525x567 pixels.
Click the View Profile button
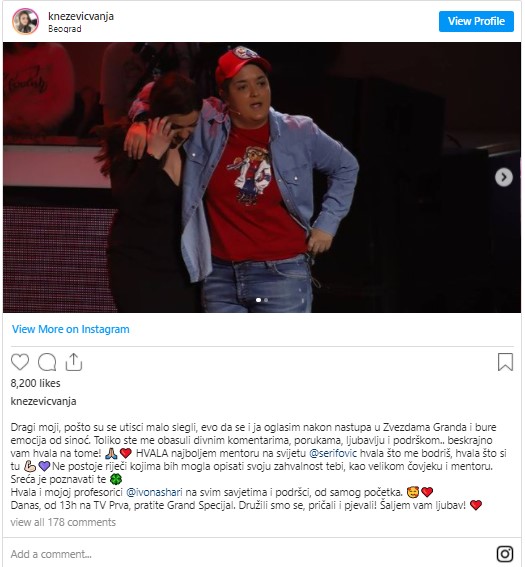point(476,21)
